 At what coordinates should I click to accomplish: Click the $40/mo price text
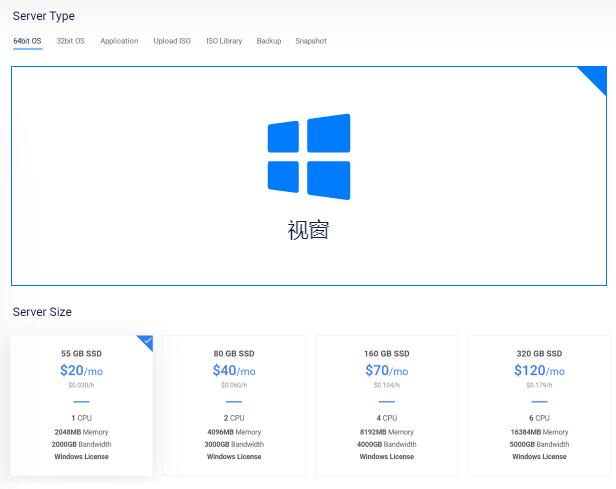point(234,370)
